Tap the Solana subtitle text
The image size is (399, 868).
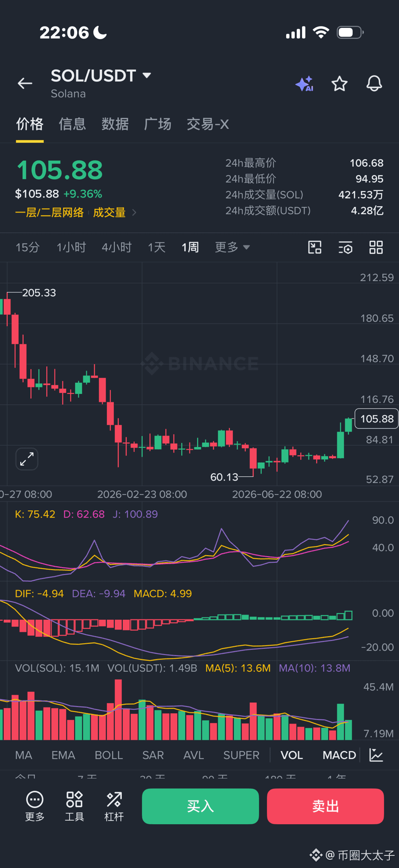68,93
